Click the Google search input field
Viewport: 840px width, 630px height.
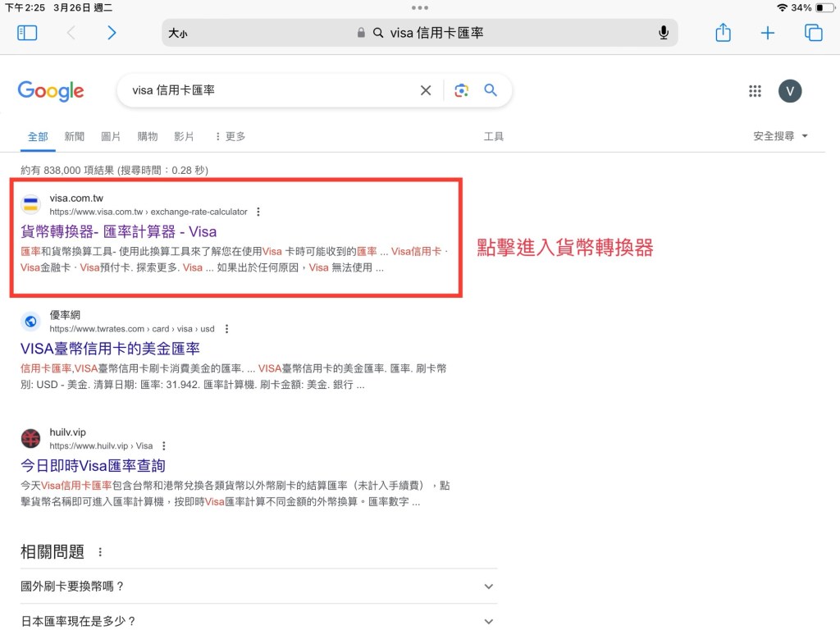click(271, 91)
